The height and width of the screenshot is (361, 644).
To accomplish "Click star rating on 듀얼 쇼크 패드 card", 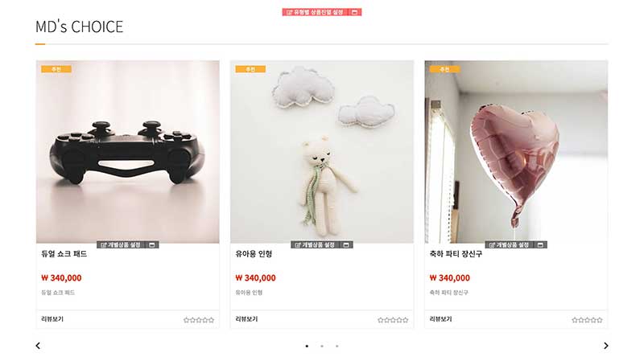I will click(199, 320).
